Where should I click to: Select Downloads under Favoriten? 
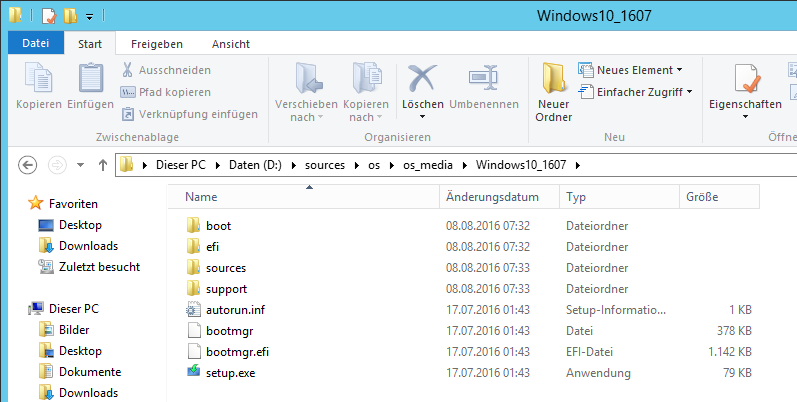pyautogui.click(x=88, y=246)
